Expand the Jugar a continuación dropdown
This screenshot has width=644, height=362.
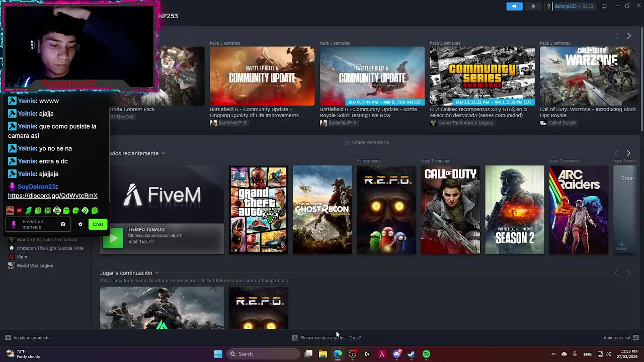[x=157, y=273]
